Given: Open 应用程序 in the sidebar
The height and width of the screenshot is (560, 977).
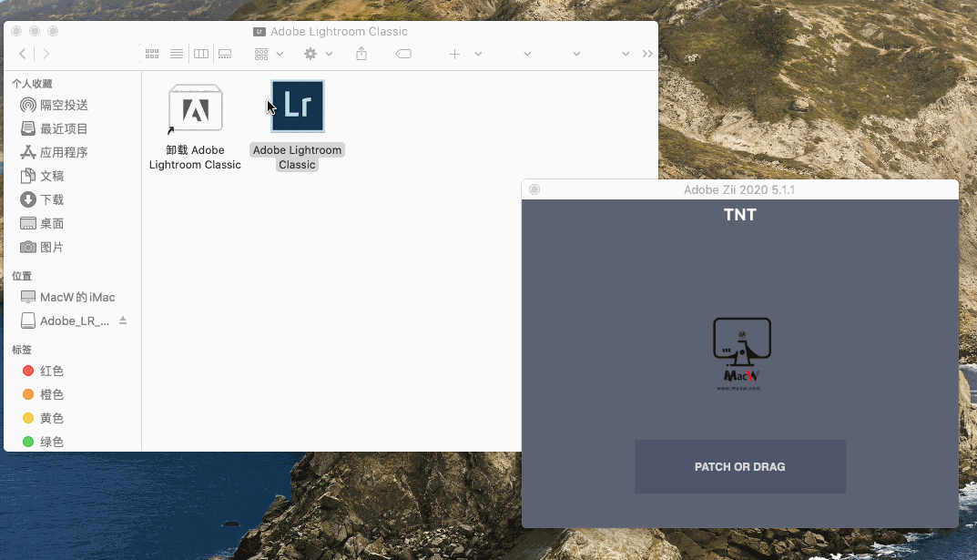Looking at the screenshot, I should pyautogui.click(x=55, y=152).
